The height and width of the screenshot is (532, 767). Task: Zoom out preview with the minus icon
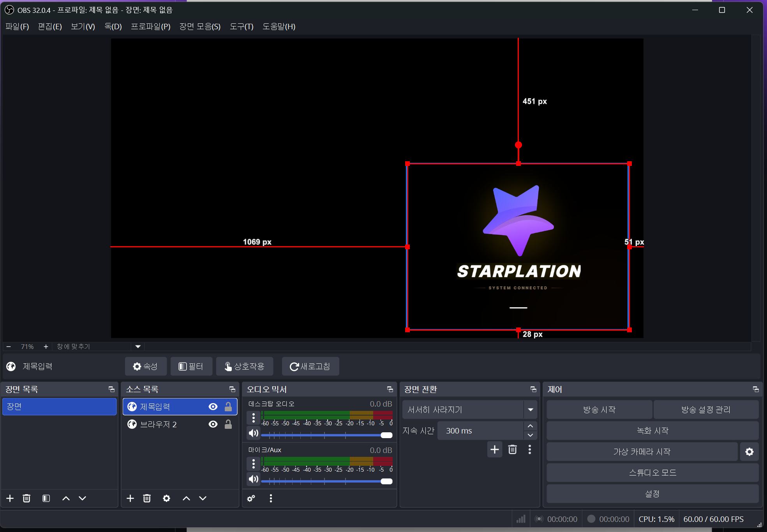[9, 347]
